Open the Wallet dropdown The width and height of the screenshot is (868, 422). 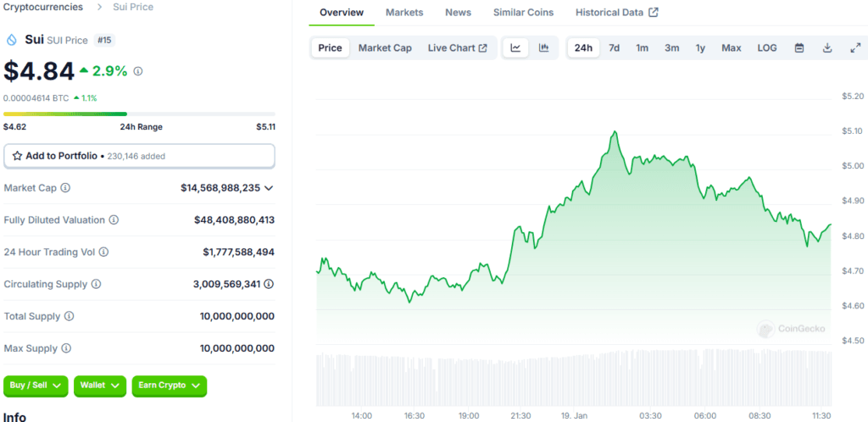[x=100, y=386]
